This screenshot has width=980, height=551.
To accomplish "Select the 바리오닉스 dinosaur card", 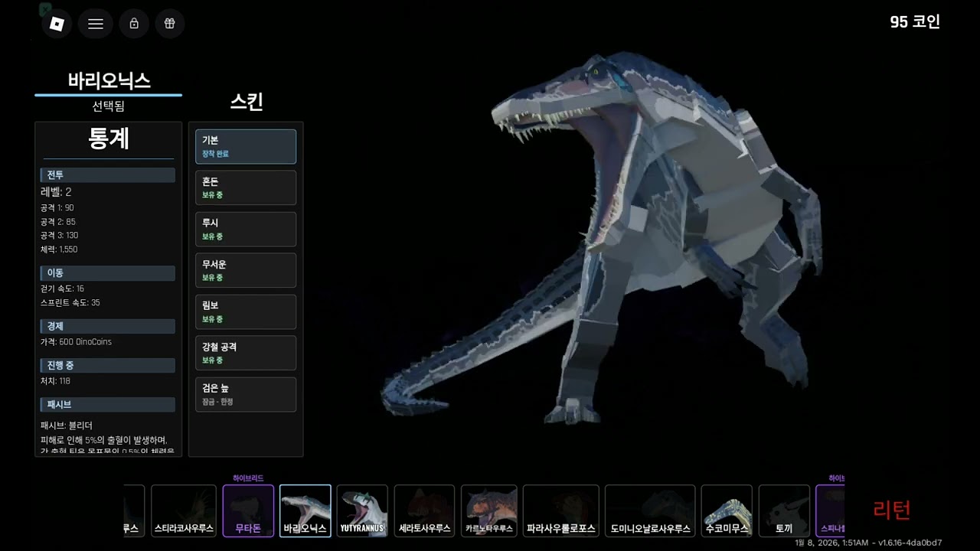I will click(x=305, y=510).
